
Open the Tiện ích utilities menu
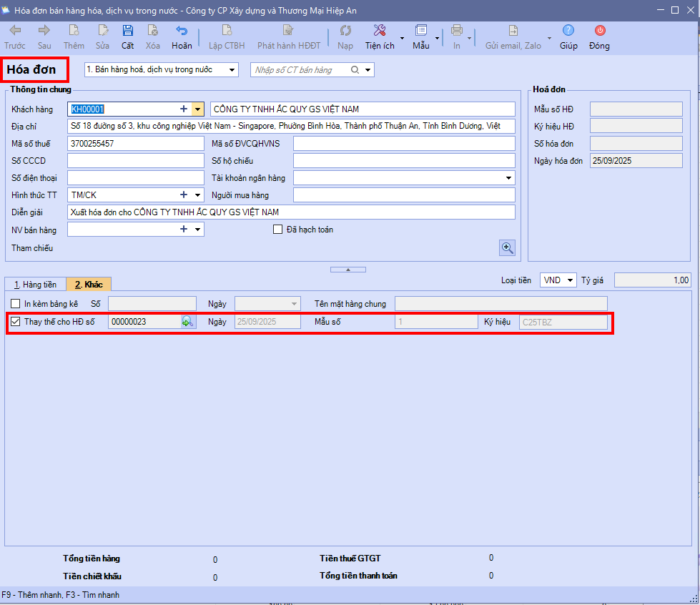380,36
